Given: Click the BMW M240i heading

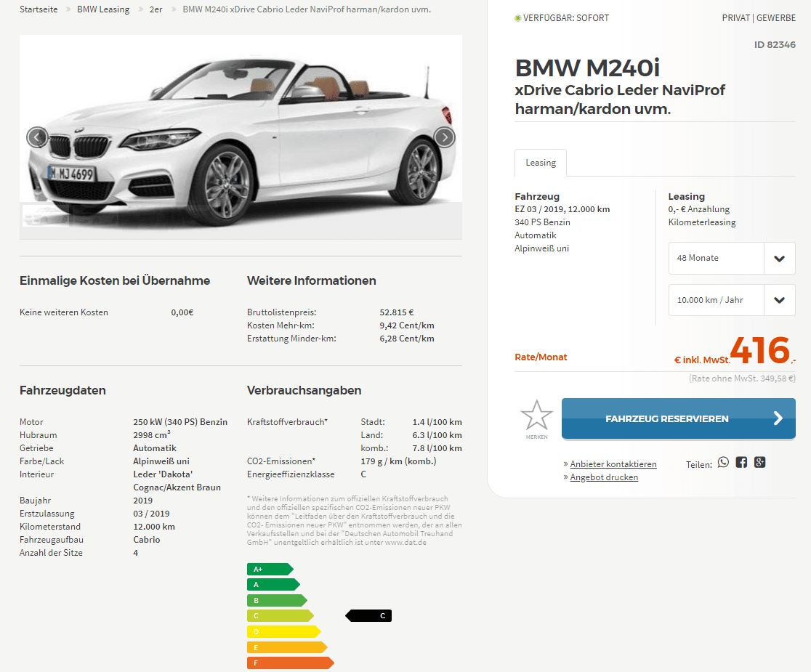Looking at the screenshot, I should tap(587, 68).
